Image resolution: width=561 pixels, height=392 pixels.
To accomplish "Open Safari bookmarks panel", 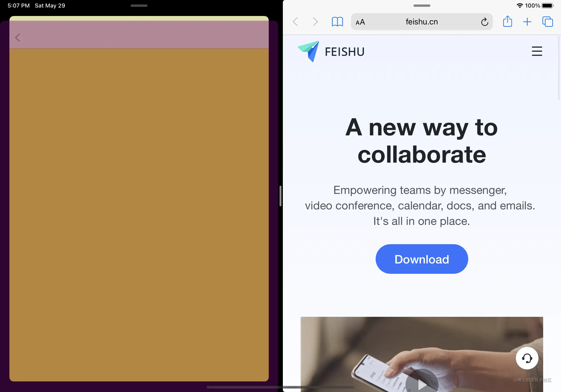I will (x=337, y=22).
